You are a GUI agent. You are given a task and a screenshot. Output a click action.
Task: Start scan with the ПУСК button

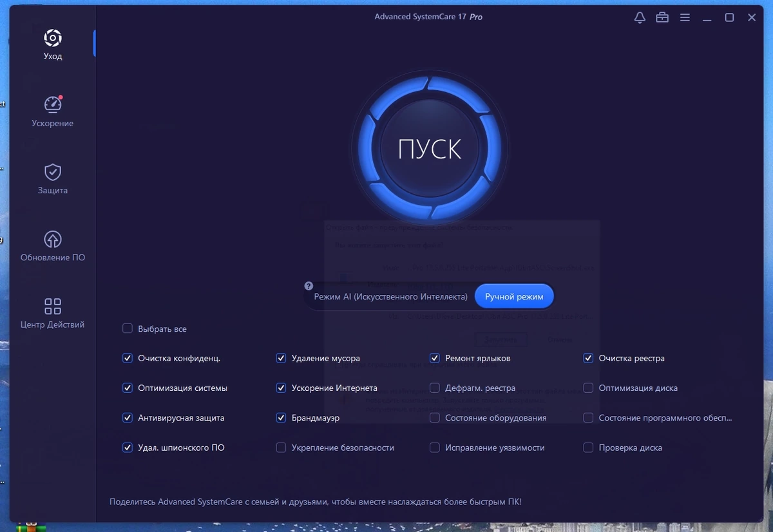[430, 149]
